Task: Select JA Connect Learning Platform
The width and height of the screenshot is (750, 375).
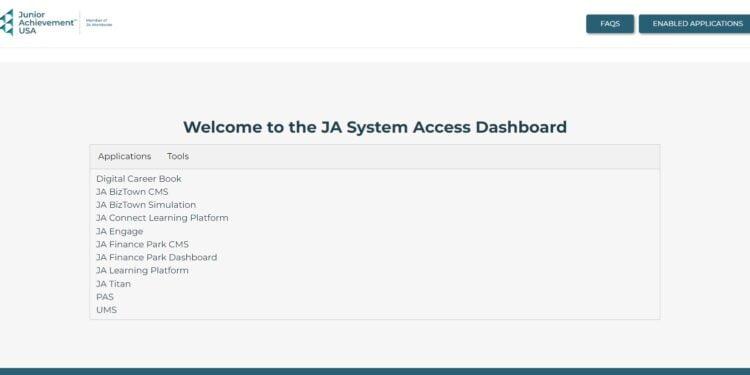Action: pyautogui.click(x=162, y=218)
